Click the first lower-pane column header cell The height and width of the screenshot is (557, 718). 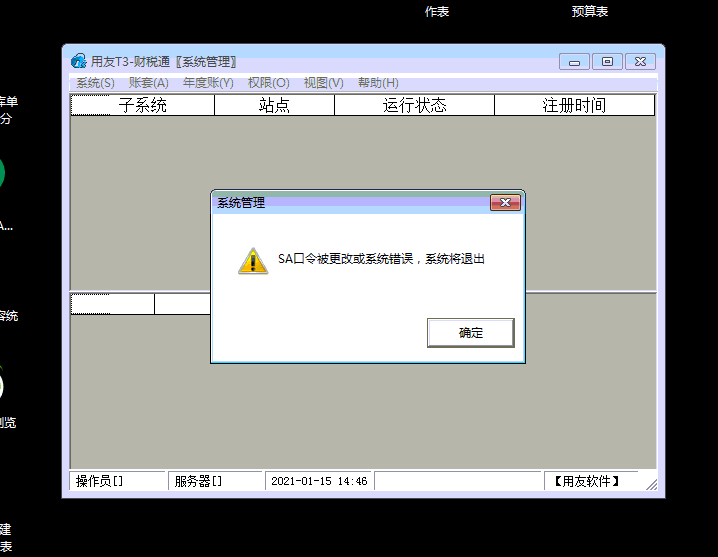point(113,304)
